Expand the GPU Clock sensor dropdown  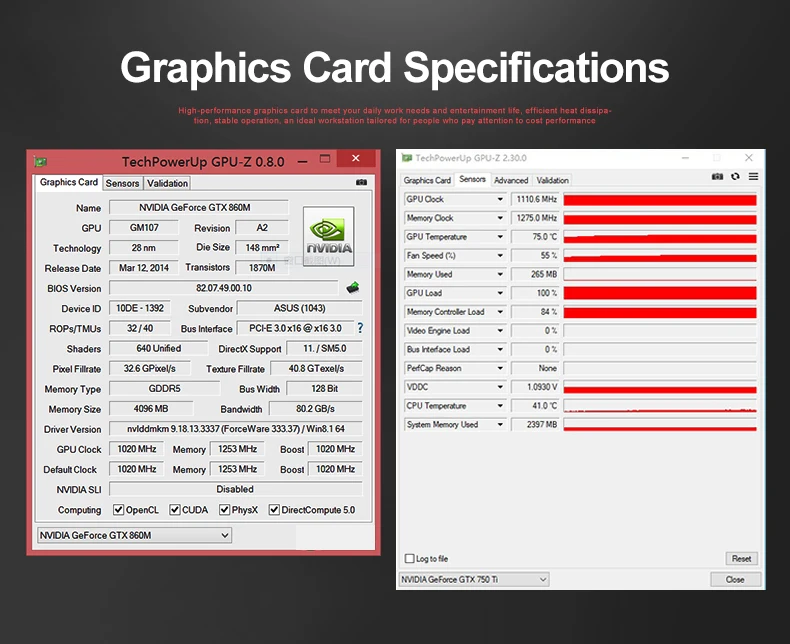pyautogui.click(x=500, y=199)
